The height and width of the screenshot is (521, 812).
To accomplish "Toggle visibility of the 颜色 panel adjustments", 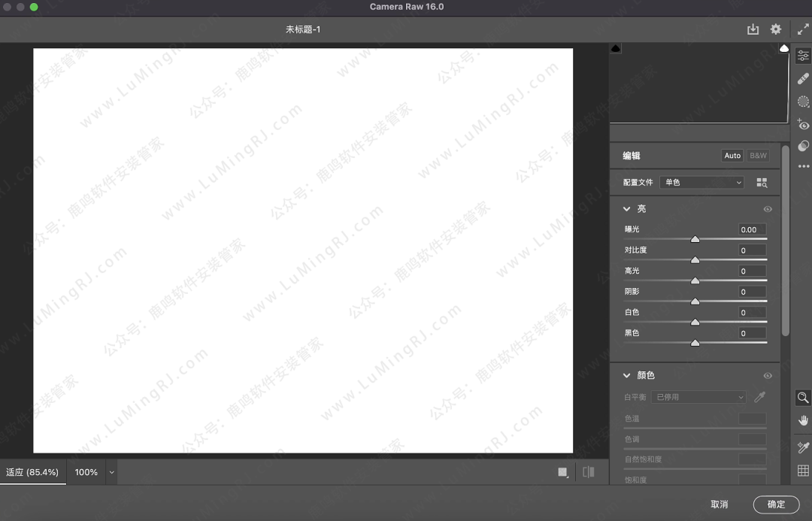I will coord(768,375).
